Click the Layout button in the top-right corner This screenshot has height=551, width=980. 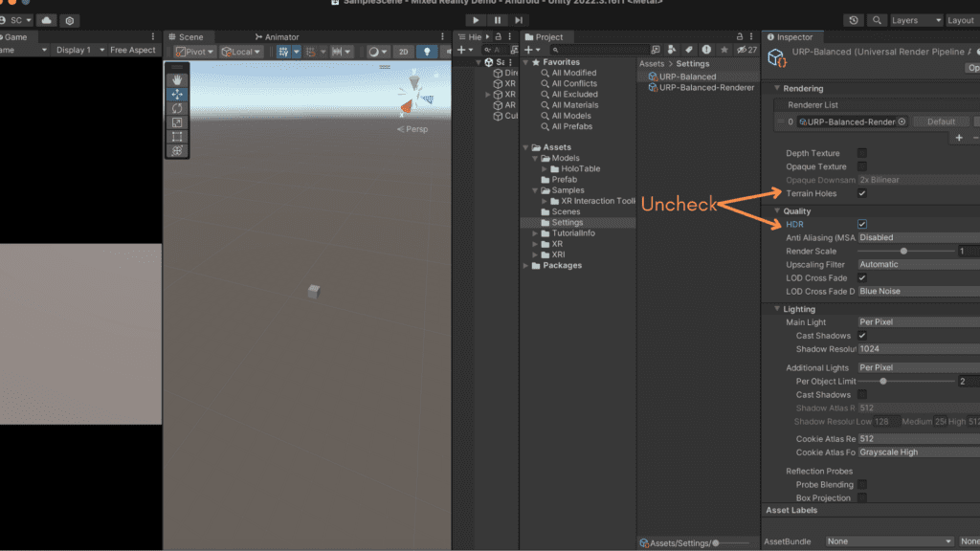(x=961, y=19)
